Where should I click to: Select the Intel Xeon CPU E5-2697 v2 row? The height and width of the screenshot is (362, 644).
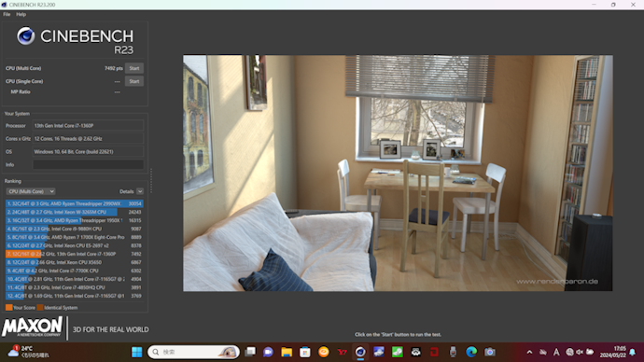pos(75,245)
